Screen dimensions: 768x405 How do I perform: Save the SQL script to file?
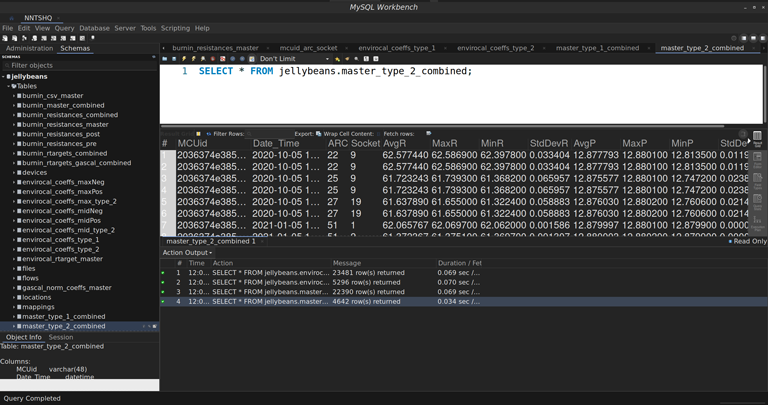(174, 59)
